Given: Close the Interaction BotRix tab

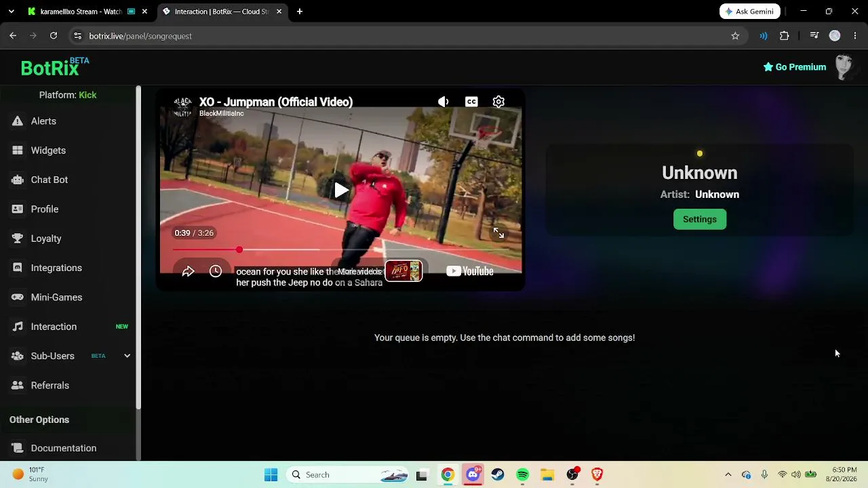Looking at the screenshot, I should click(x=279, y=12).
